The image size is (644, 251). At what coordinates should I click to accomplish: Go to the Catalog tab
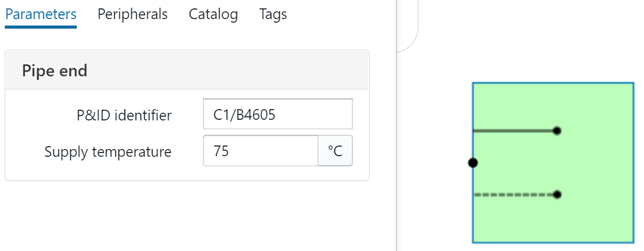click(213, 14)
